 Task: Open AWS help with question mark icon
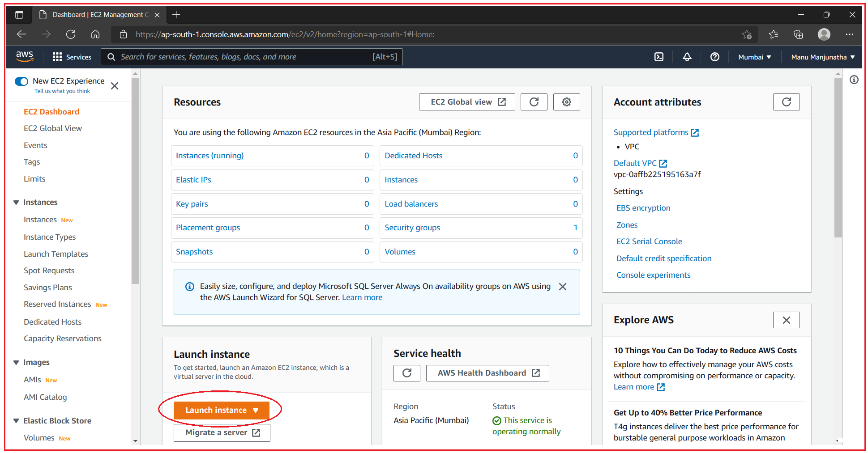(x=714, y=57)
